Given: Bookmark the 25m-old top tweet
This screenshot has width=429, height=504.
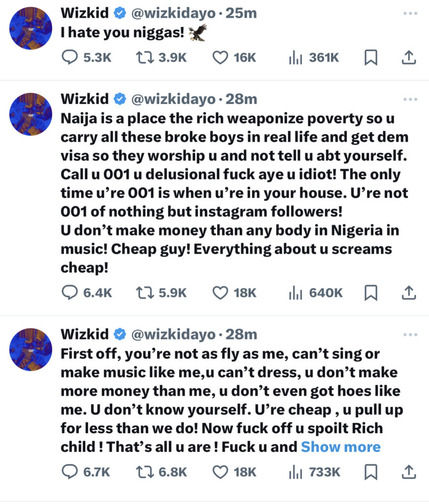Looking at the screenshot, I should (370, 58).
